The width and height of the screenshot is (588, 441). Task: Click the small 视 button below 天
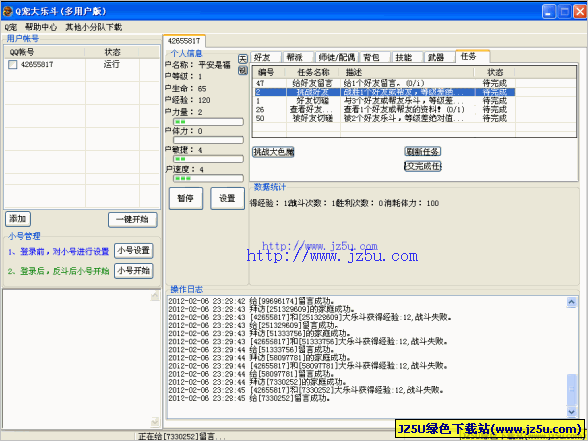[x=243, y=70]
